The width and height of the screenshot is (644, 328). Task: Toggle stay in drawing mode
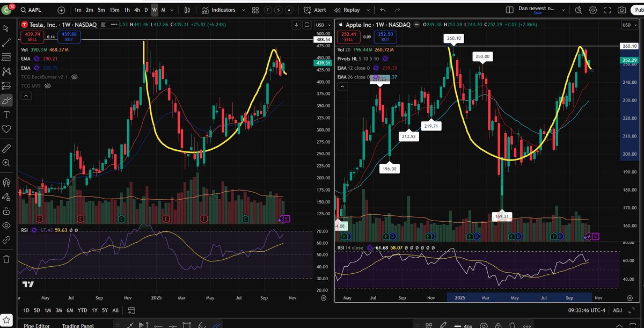pos(6,196)
